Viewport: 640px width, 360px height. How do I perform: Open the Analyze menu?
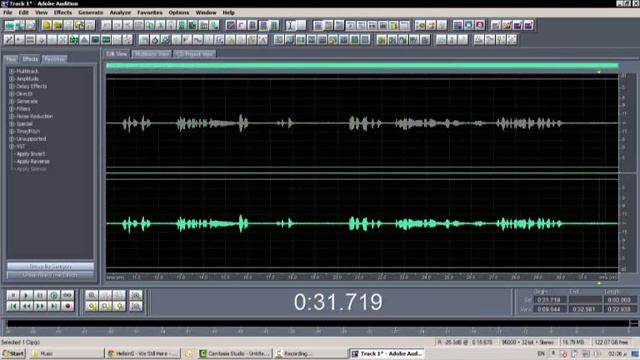120,12
